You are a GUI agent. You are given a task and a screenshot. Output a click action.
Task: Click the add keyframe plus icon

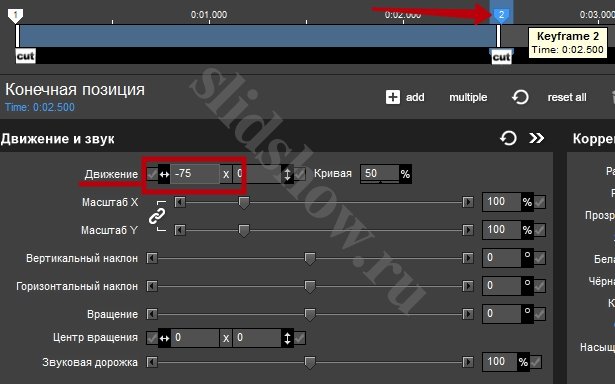click(393, 97)
